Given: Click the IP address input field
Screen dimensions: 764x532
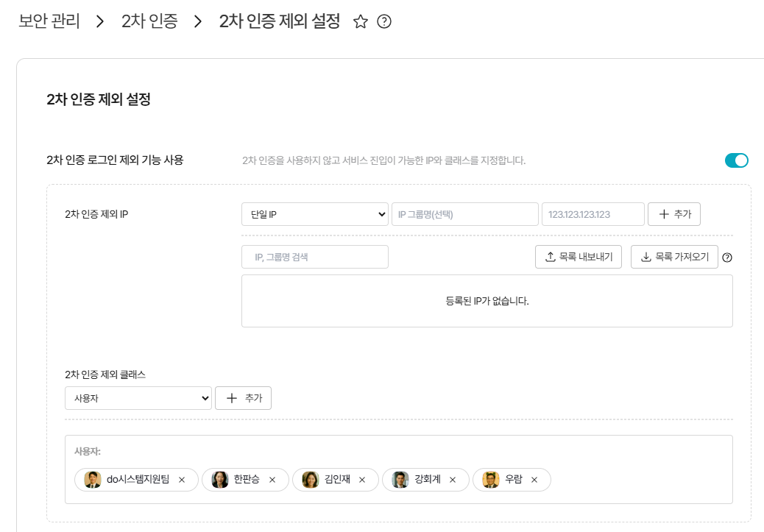Looking at the screenshot, I should tap(593, 214).
